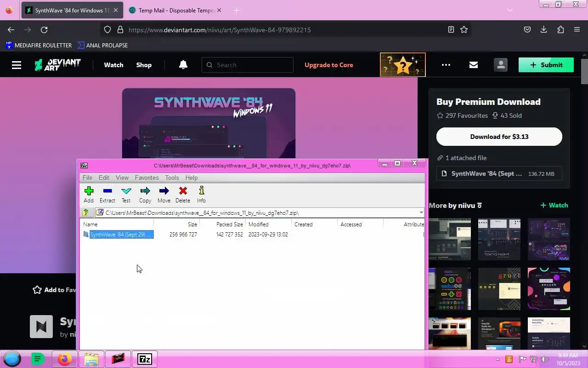Screen dimensions: 588x368
Task: Save to Pocket icon in Firefox toolbar
Action: (527, 29)
